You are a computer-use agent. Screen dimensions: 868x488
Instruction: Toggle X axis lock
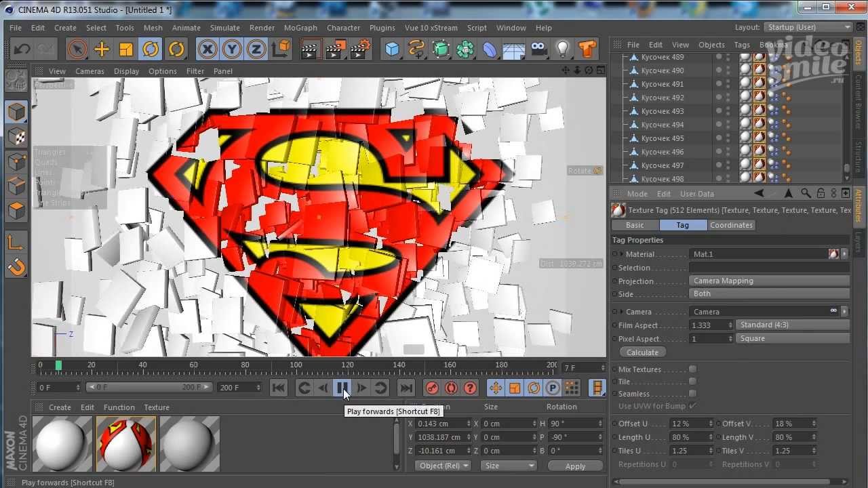(x=208, y=49)
